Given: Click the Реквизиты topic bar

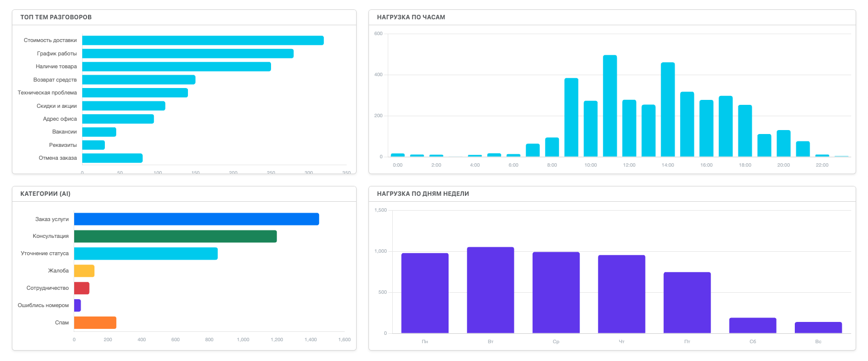Looking at the screenshot, I should (93, 145).
